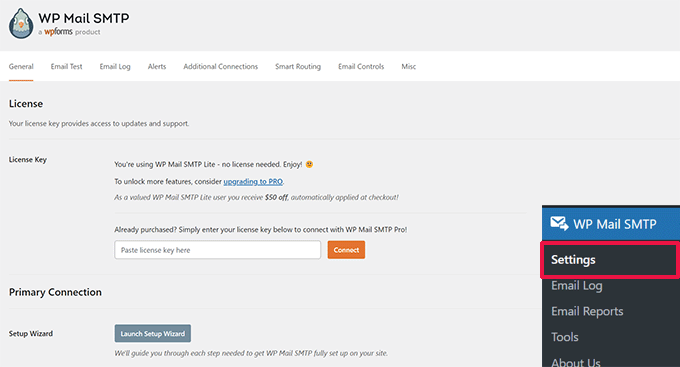The width and height of the screenshot is (680, 367).
Task: Click the WP Mail SMTP sidebar menu header
Action: tap(611, 223)
